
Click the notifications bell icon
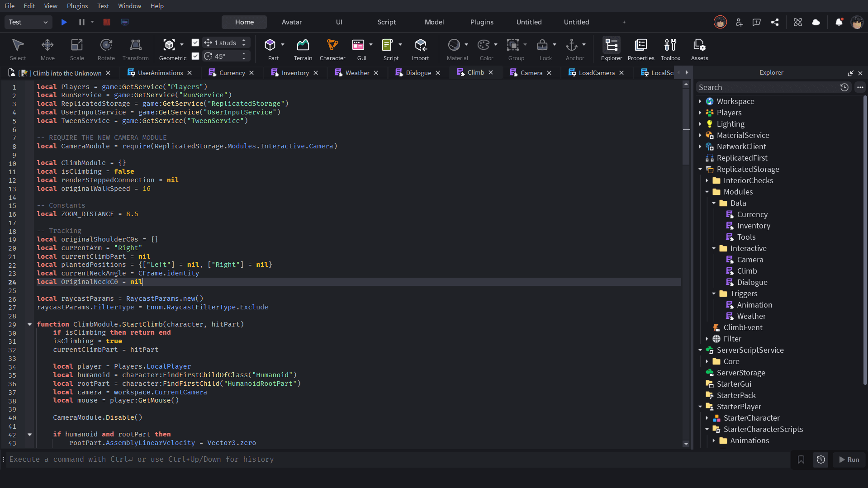pyautogui.click(x=839, y=22)
